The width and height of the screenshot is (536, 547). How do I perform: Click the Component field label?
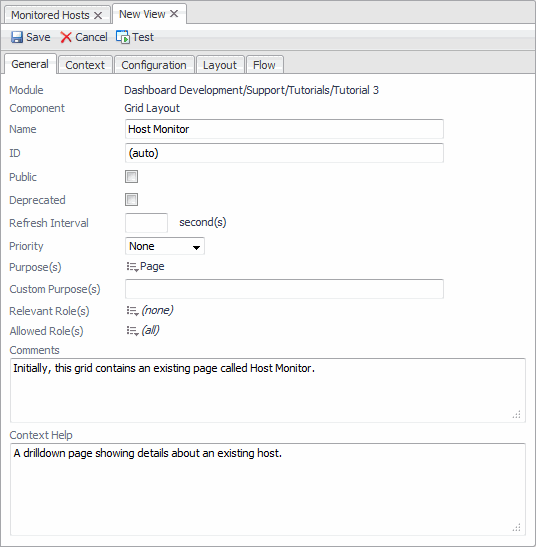point(37,108)
